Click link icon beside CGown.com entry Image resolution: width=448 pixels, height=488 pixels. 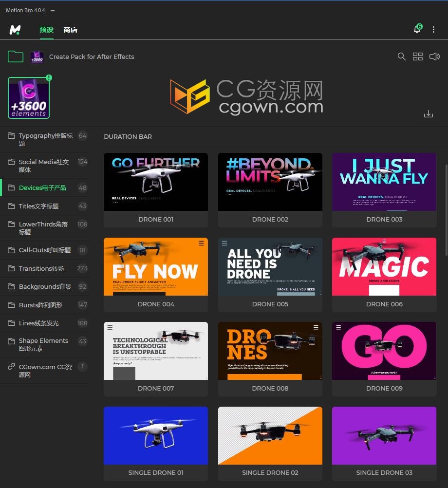[x=11, y=366]
